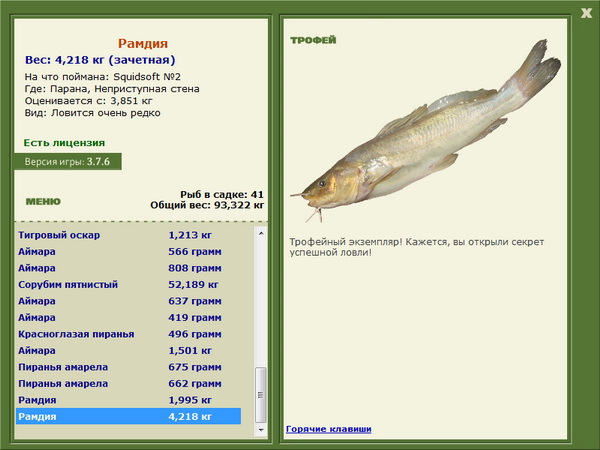Select the Аймара 637 грамм row
600x450 pixels.
[129, 301]
